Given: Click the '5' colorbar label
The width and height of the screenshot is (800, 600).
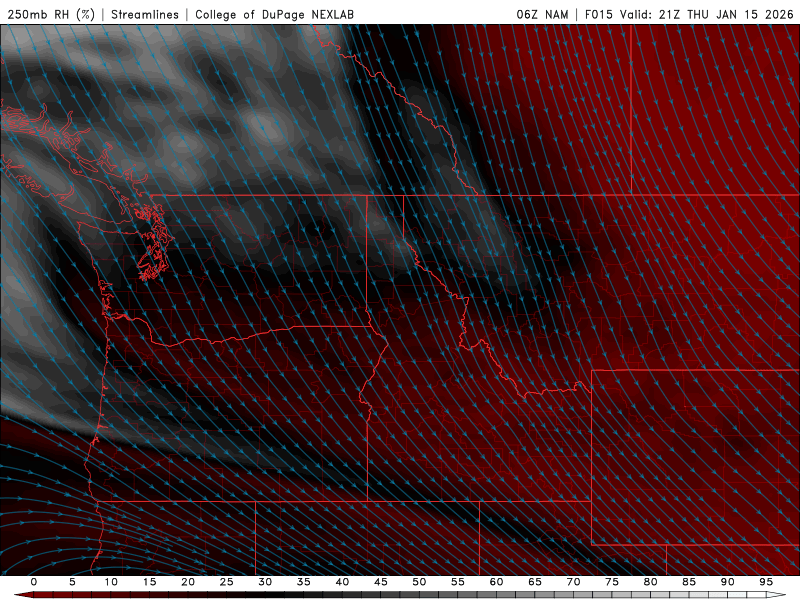Looking at the screenshot, I should pyautogui.click(x=72, y=582).
